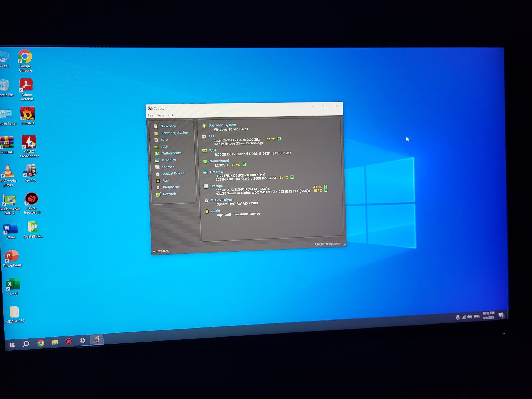Click the Graphics monitor icon in summary pane
532x399 pixels.
(x=205, y=172)
